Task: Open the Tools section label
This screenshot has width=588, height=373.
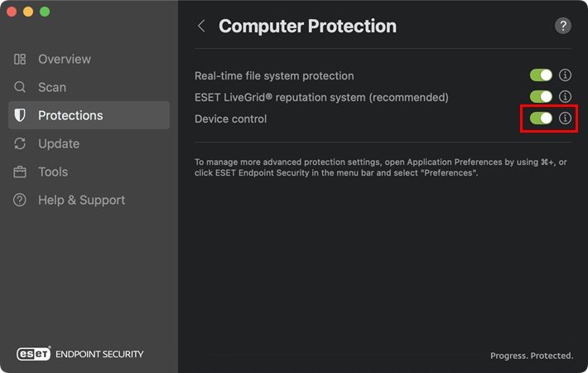Action: (x=53, y=172)
